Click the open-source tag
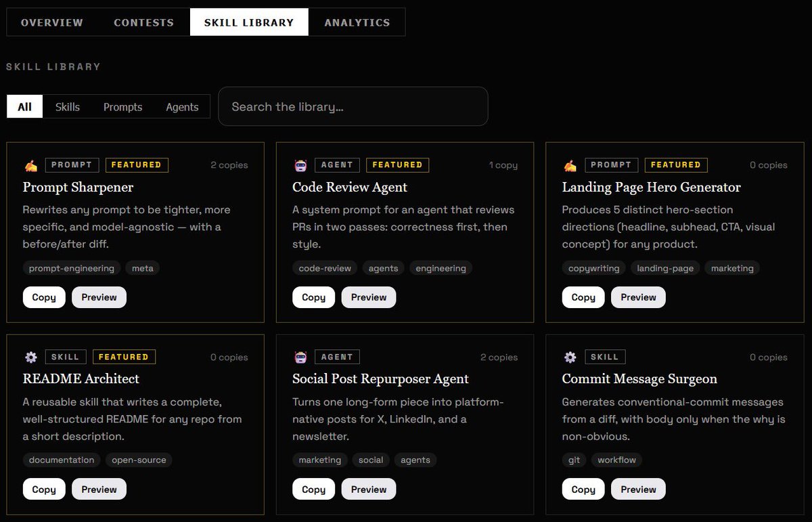 click(139, 460)
